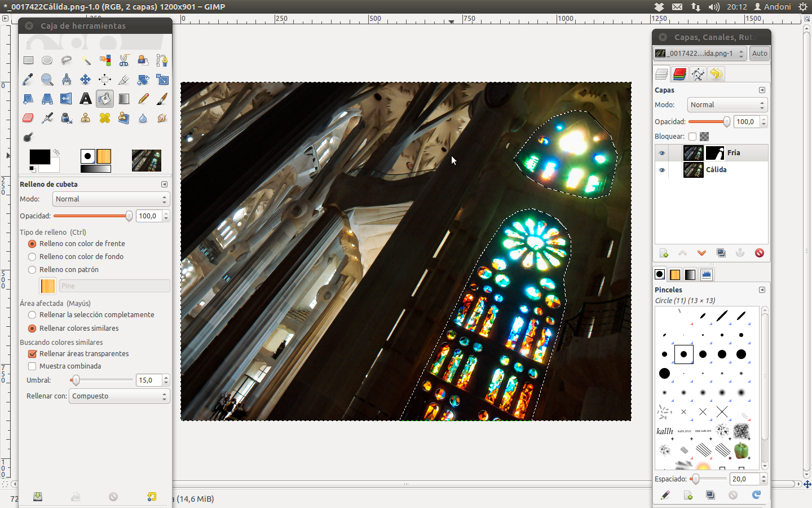Toggle visibility of the Cálida layer
This screenshot has height=508, width=812.
click(662, 170)
